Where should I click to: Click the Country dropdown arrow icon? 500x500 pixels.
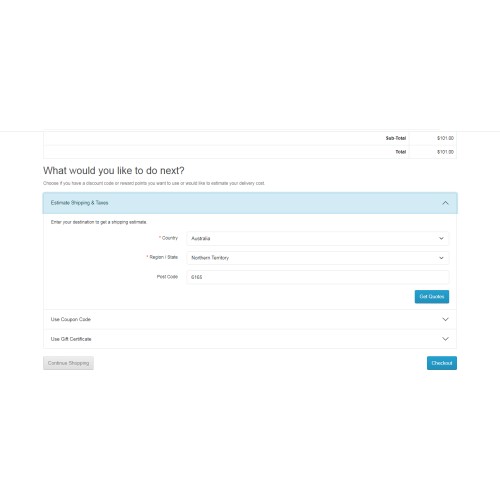[441, 238]
